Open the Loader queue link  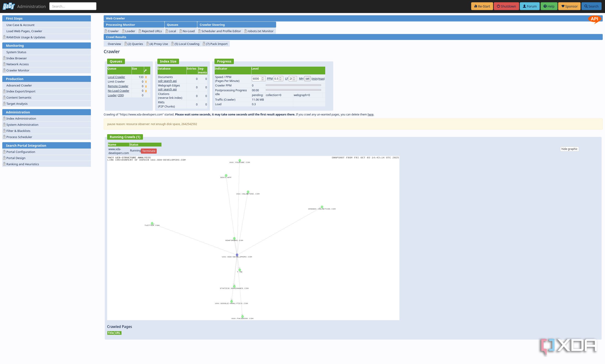112,95
